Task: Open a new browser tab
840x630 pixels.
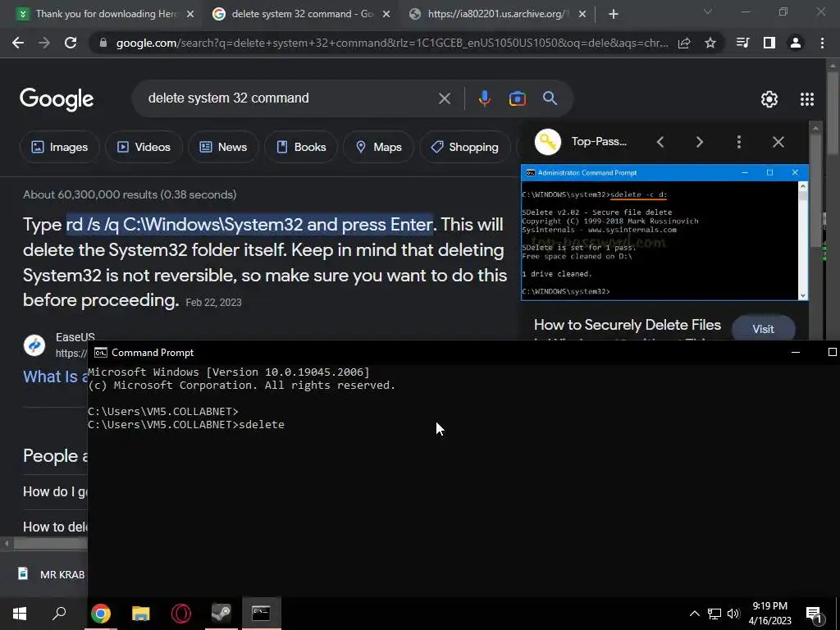Action: (x=614, y=15)
